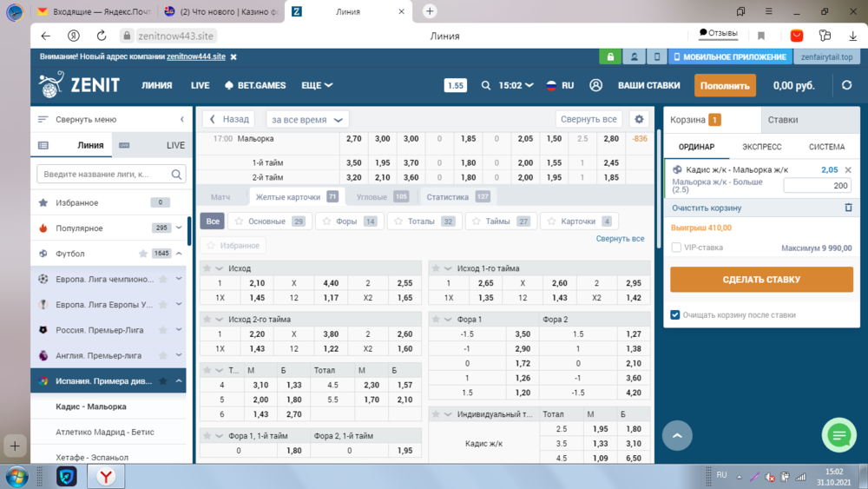Expand the ЕЩЕ menu
The height and width of the screenshot is (489, 868).
click(x=317, y=85)
